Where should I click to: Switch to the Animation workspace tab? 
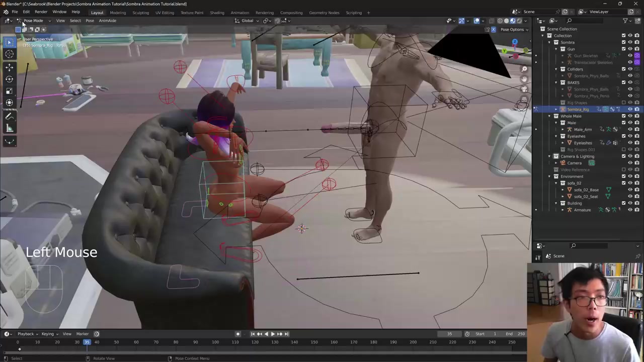click(x=239, y=13)
